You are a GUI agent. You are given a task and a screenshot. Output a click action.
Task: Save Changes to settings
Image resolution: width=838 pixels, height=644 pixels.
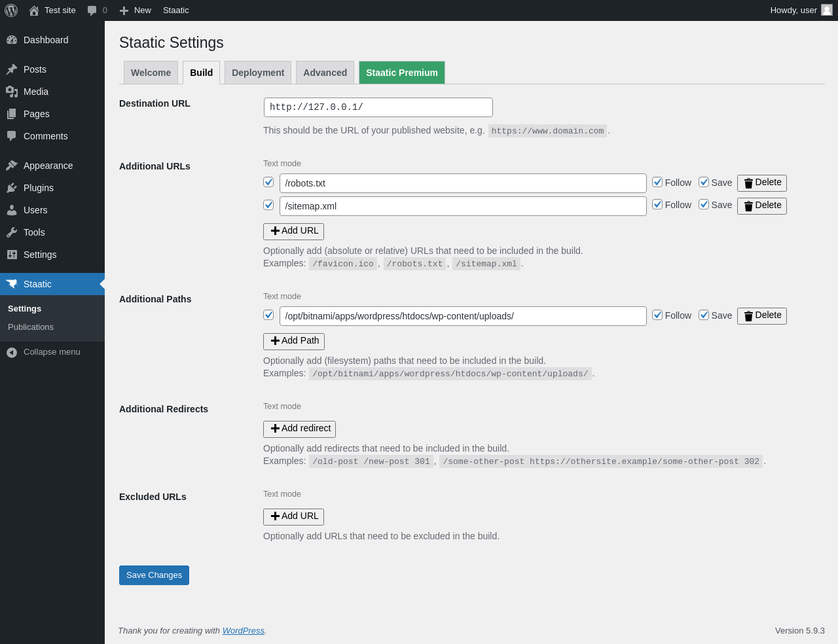(x=154, y=575)
